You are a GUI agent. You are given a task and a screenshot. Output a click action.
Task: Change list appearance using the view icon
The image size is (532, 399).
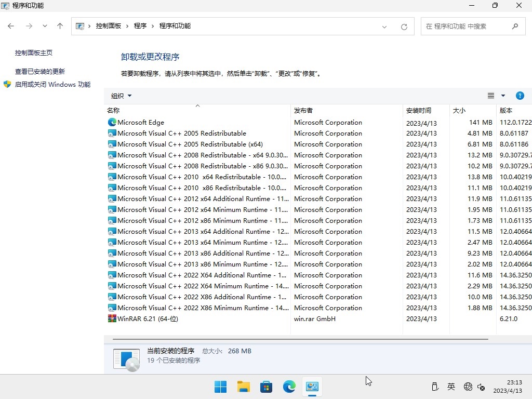pyautogui.click(x=490, y=96)
